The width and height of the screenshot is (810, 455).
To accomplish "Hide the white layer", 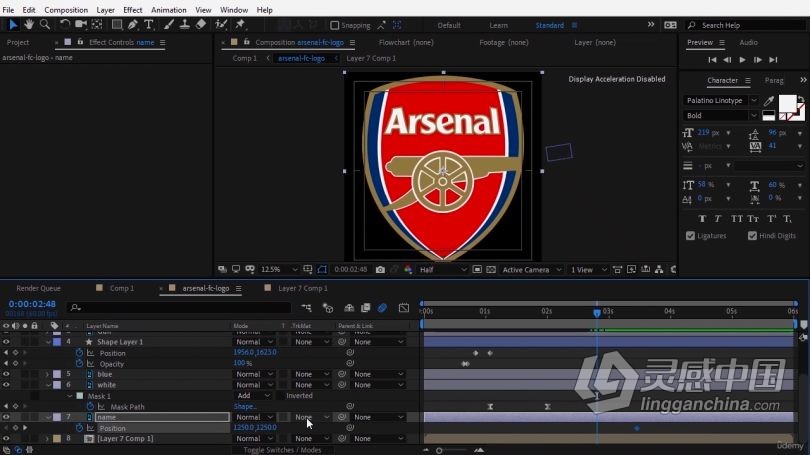I will point(6,385).
